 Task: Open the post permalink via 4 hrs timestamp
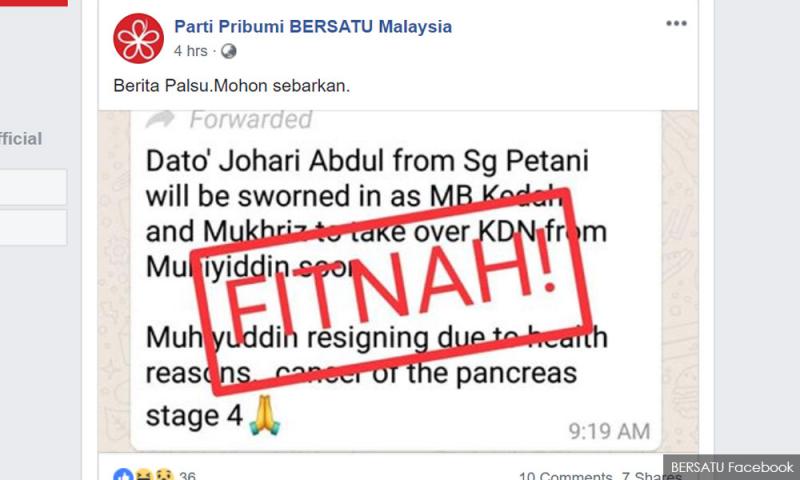pos(190,51)
